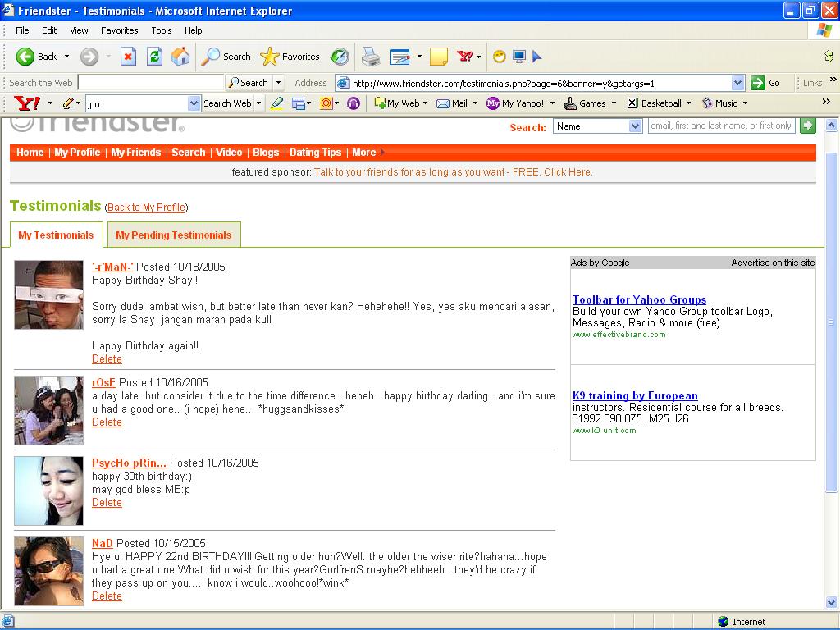The height and width of the screenshot is (630, 840).
Task: Open Search pane with magnifier icon
Action: coord(226,57)
